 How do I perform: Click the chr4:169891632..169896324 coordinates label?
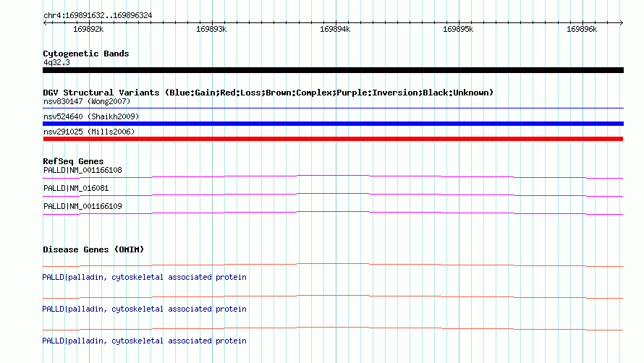click(98, 16)
